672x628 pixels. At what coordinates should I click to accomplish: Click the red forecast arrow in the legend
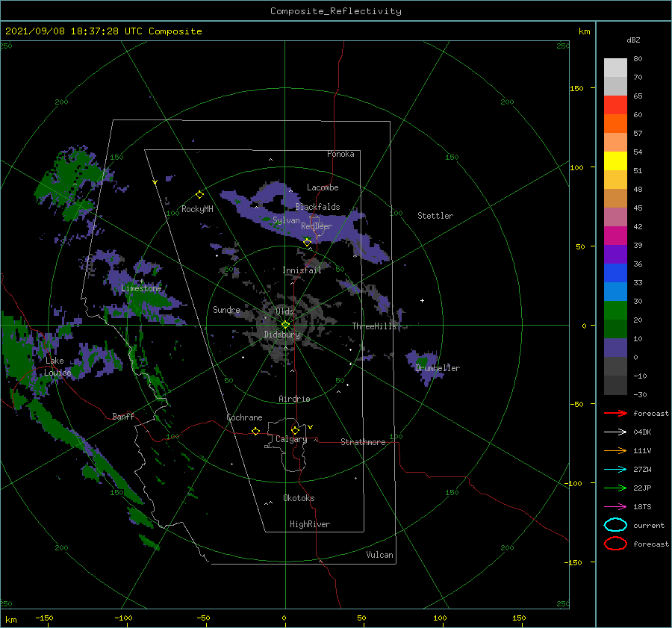pos(615,413)
